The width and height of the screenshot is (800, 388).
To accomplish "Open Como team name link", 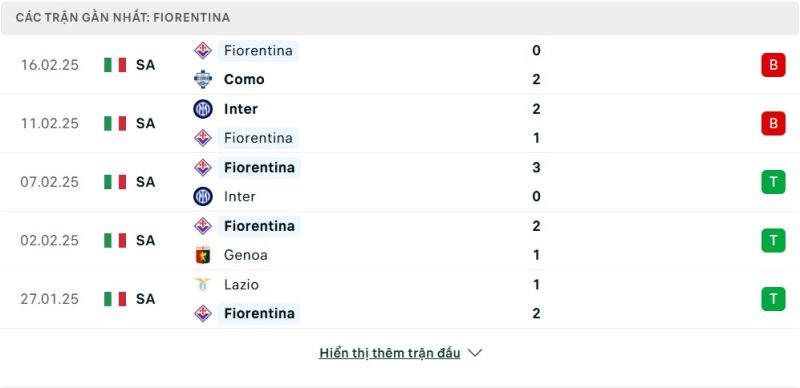I will 244,79.
